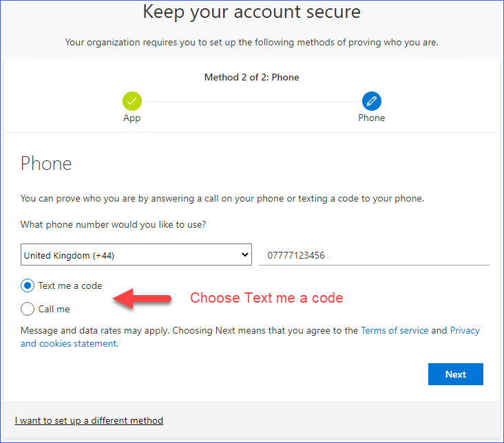504x443 pixels.
Task: Select the Call me radio button
Action: 28,309
